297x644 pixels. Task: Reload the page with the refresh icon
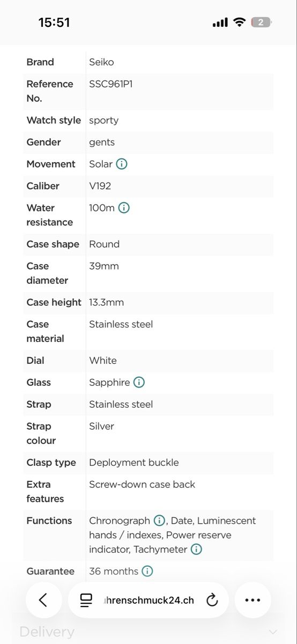point(212,600)
